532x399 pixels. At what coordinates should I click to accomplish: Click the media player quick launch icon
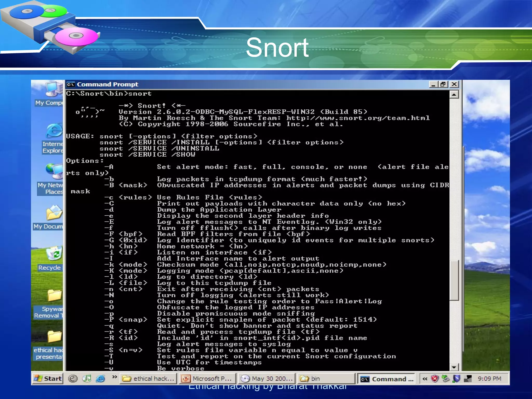coord(87,379)
